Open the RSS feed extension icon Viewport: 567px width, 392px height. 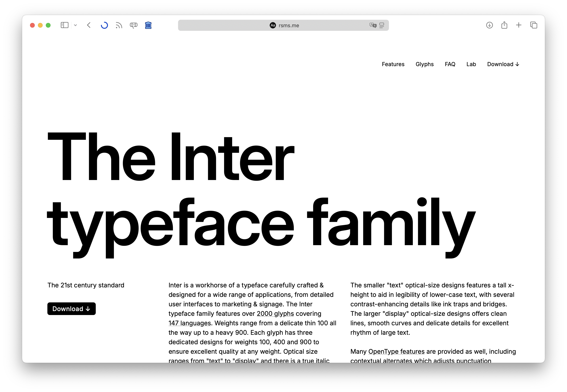coord(119,25)
